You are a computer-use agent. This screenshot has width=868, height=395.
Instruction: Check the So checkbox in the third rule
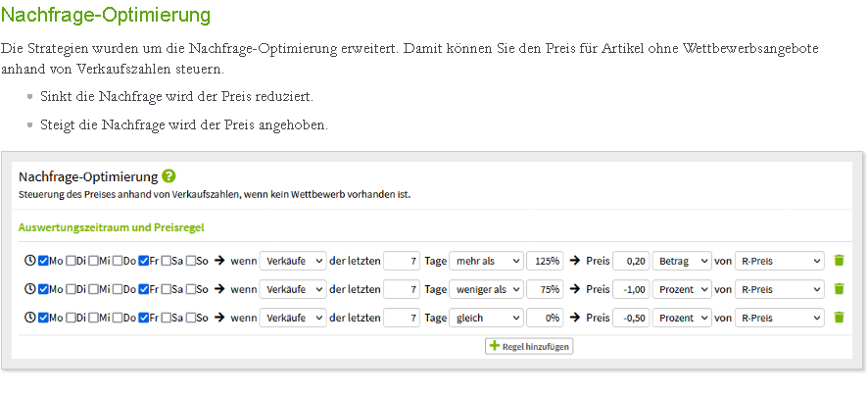click(190, 318)
